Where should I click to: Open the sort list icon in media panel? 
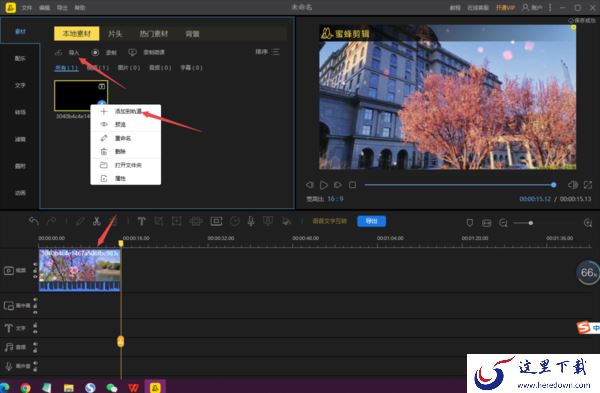pyautogui.click(x=276, y=52)
